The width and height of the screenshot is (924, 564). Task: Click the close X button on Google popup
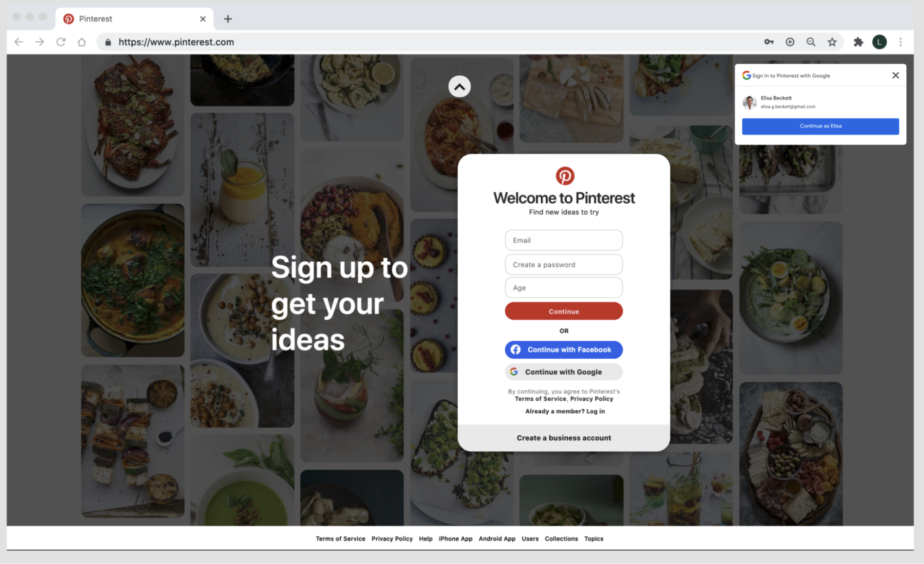895,74
